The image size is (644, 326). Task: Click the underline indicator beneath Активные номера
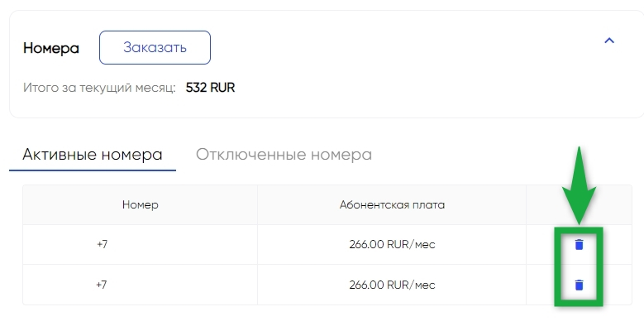[x=93, y=170]
